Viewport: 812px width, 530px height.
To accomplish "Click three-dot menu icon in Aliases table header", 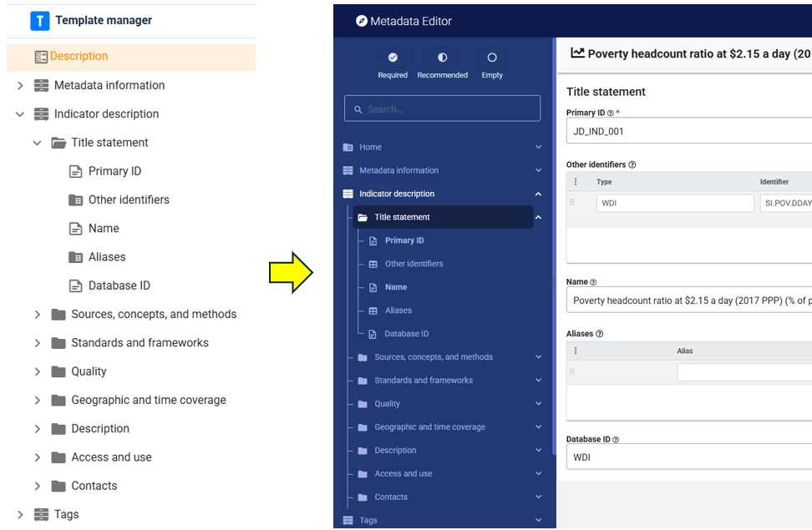I will coord(576,351).
